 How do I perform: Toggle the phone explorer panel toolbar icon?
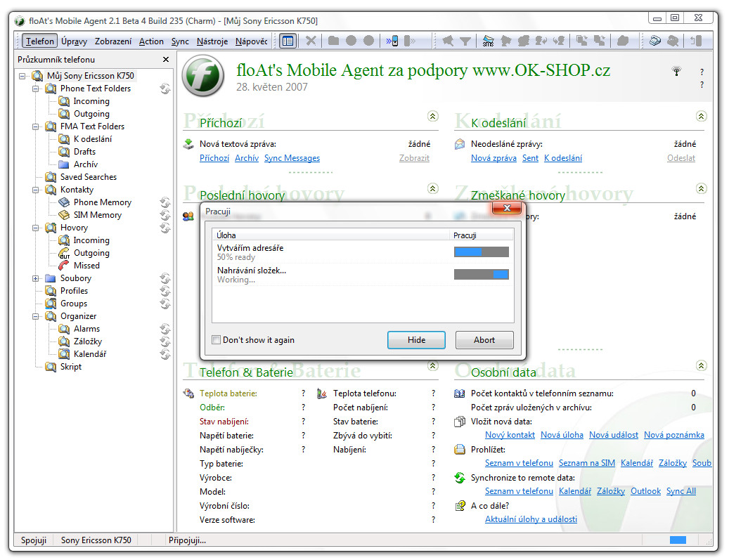pos(288,41)
